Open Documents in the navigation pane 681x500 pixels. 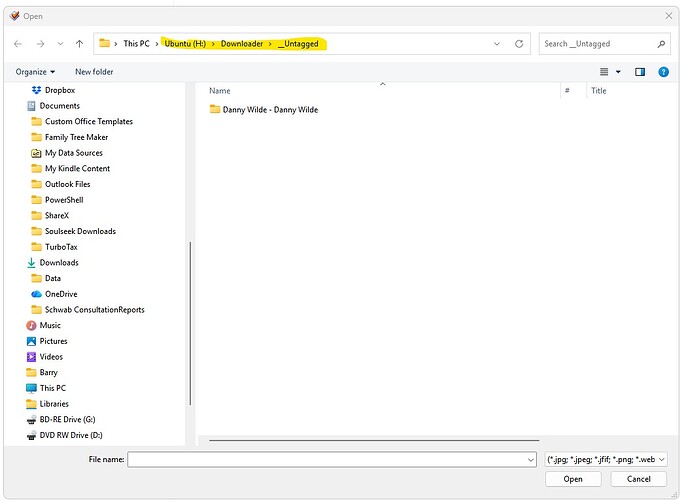60,106
